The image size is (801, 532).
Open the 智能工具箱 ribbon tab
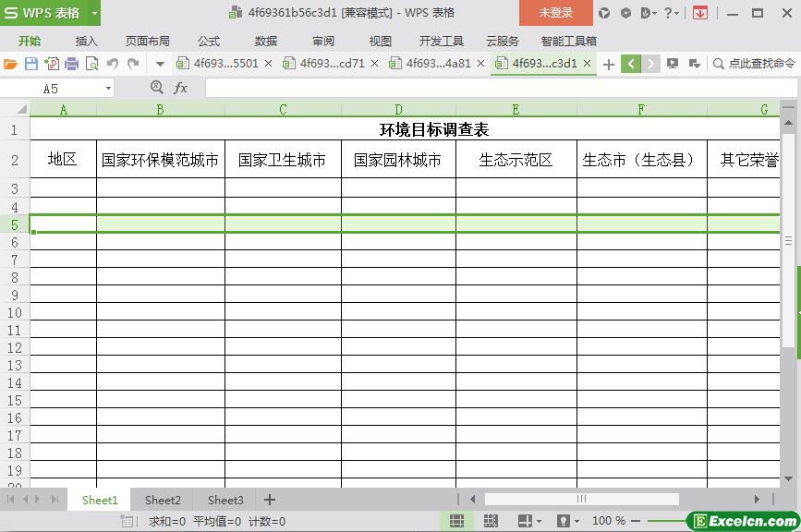click(568, 41)
